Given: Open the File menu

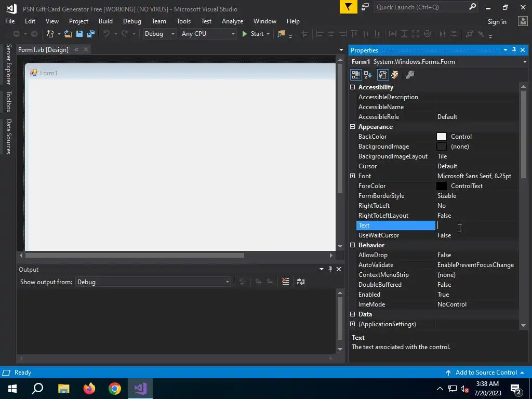Looking at the screenshot, I should (10, 21).
